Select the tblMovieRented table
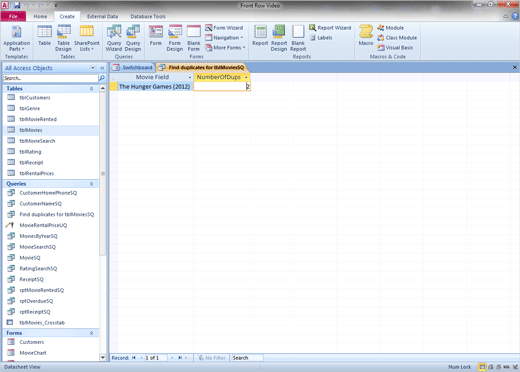The height and width of the screenshot is (372, 520). pyautogui.click(x=51, y=119)
